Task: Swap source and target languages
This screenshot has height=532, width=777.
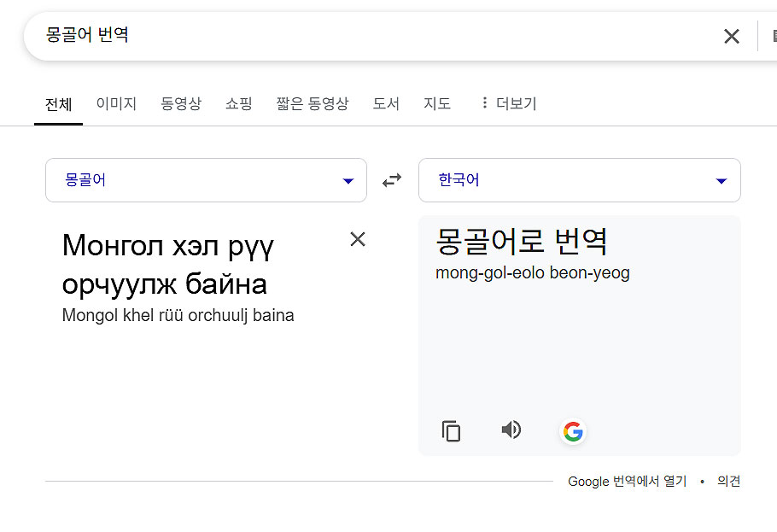Action: click(392, 180)
